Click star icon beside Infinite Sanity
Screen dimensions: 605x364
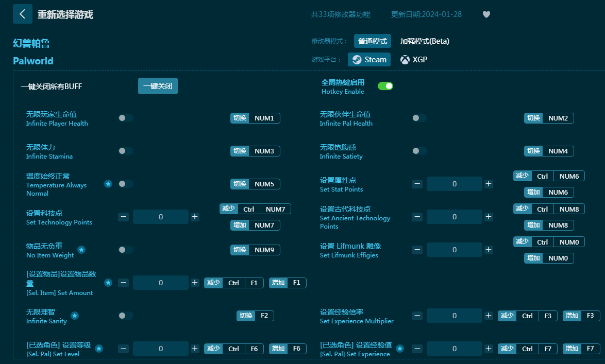coord(75,316)
